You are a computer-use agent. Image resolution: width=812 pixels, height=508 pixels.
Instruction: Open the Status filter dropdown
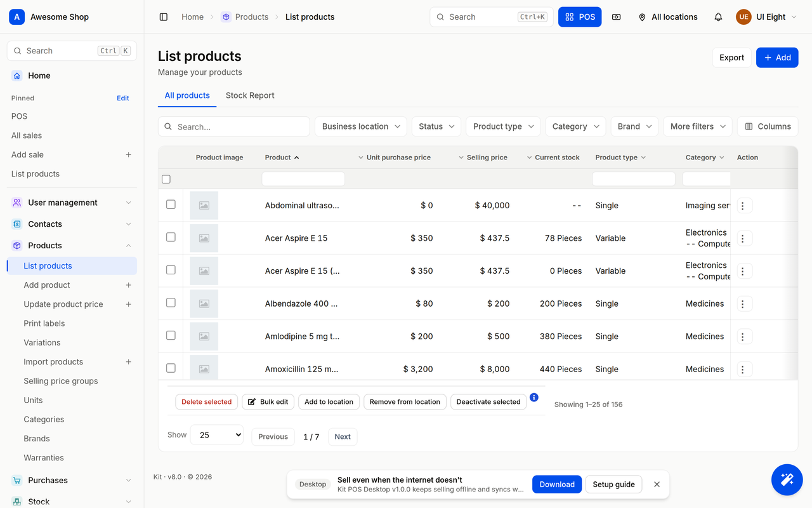436,126
